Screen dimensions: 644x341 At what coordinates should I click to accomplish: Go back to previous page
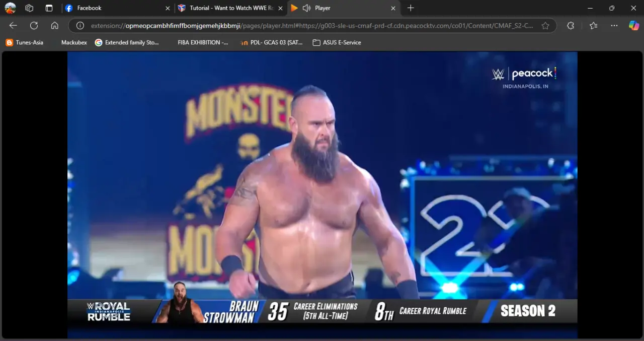(x=13, y=26)
